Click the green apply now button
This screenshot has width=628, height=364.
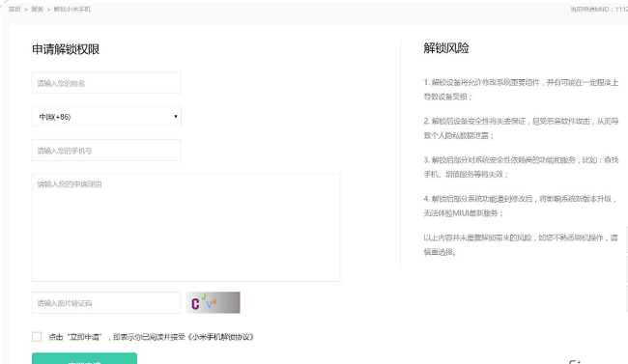(84, 359)
